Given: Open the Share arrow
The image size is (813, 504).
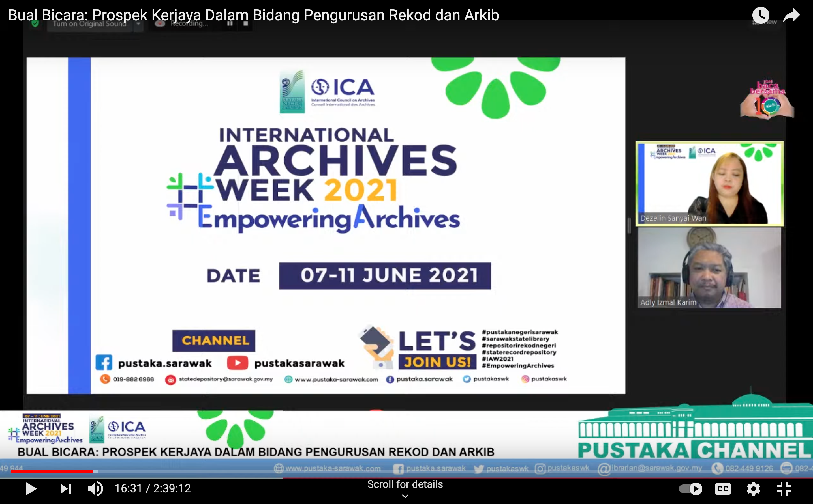Looking at the screenshot, I should pyautogui.click(x=791, y=15).
